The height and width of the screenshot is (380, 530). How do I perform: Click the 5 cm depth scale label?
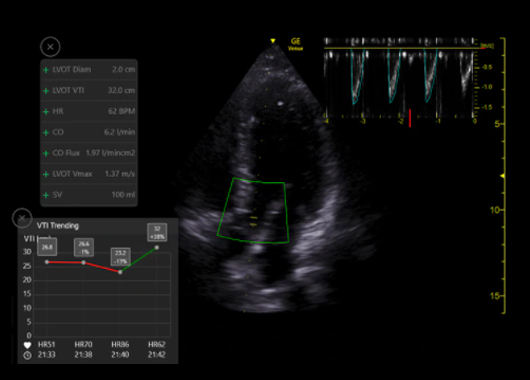coord(497,124)
